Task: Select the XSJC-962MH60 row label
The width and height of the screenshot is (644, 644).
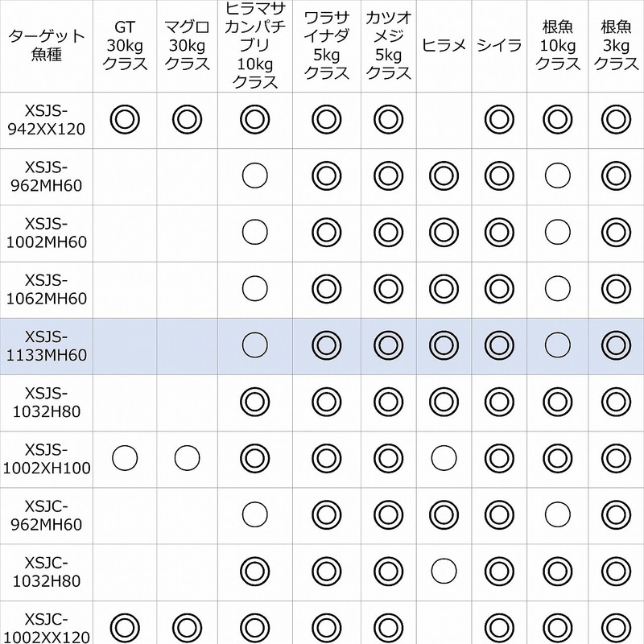Action: point(46,514)
